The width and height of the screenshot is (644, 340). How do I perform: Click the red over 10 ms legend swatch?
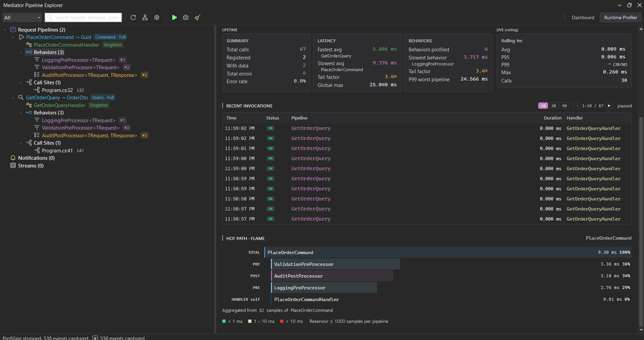pos(282,322)
